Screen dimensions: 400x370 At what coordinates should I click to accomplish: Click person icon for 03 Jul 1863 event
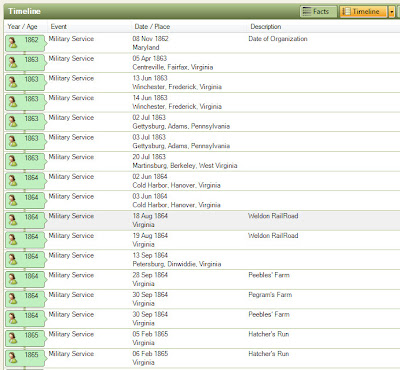(13, 141)
